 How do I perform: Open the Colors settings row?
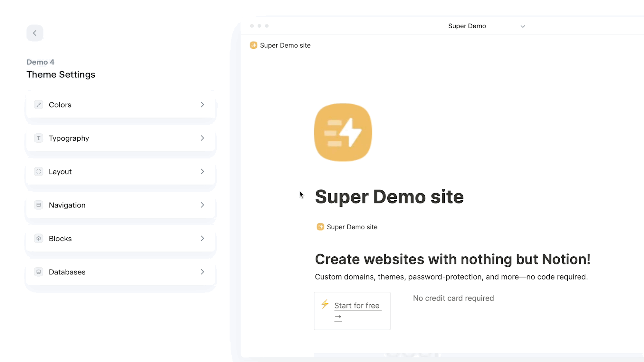coord(120,105)
